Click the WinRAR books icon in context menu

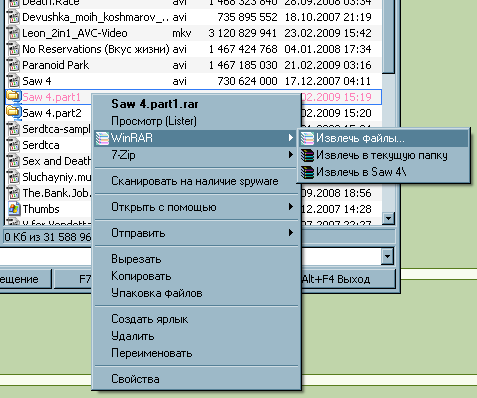(x=102, y=138)
